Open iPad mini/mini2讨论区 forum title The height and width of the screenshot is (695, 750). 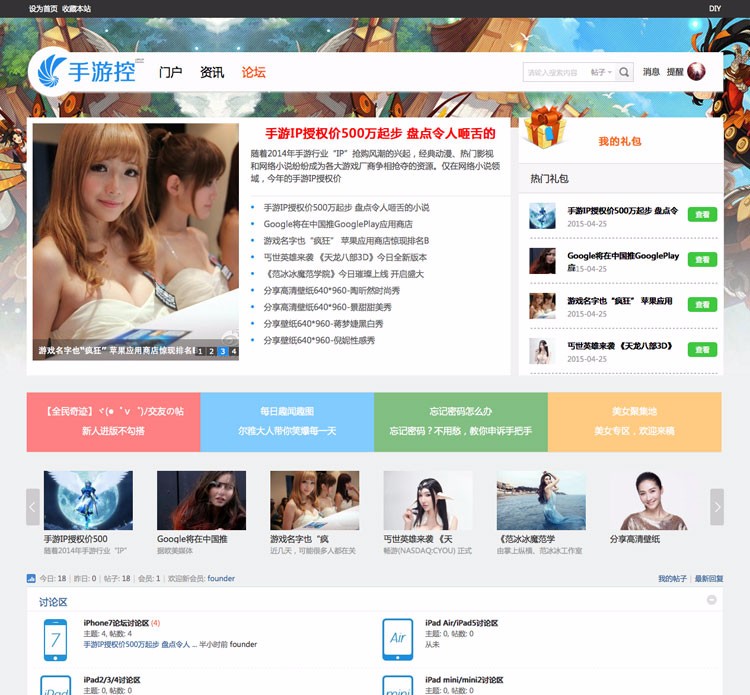point(464,680)
